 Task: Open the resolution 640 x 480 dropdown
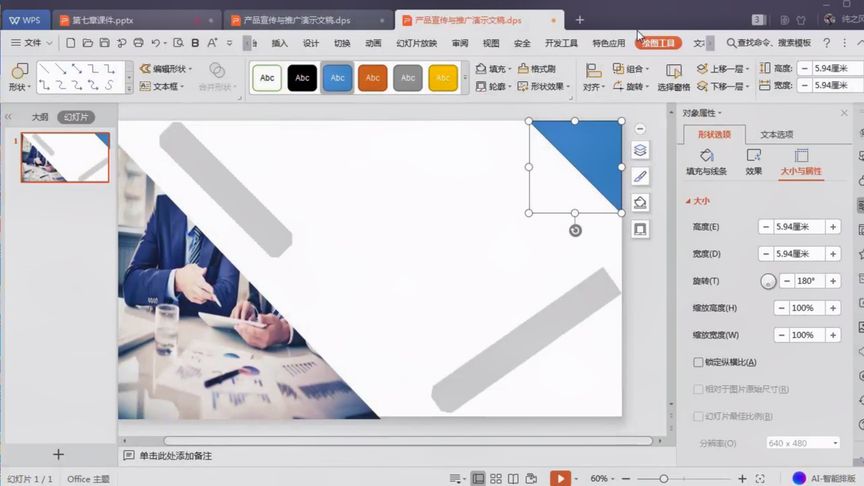coord(803,443)
